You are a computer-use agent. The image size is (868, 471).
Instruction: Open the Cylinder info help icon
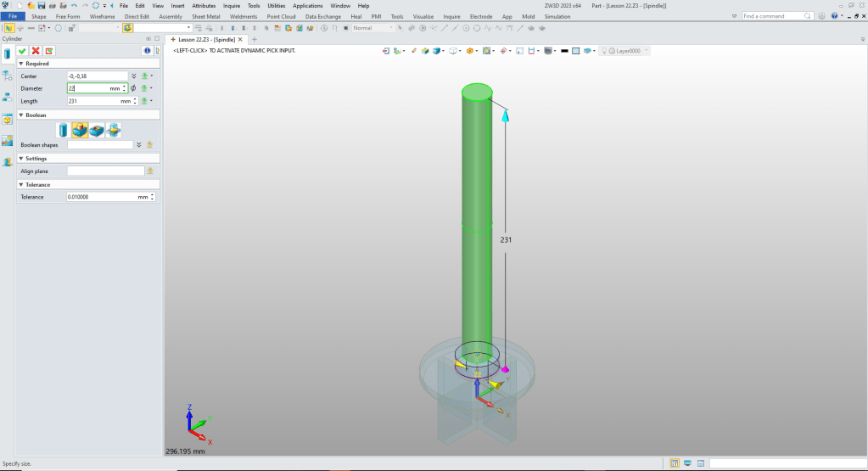(x=145, y=51)
